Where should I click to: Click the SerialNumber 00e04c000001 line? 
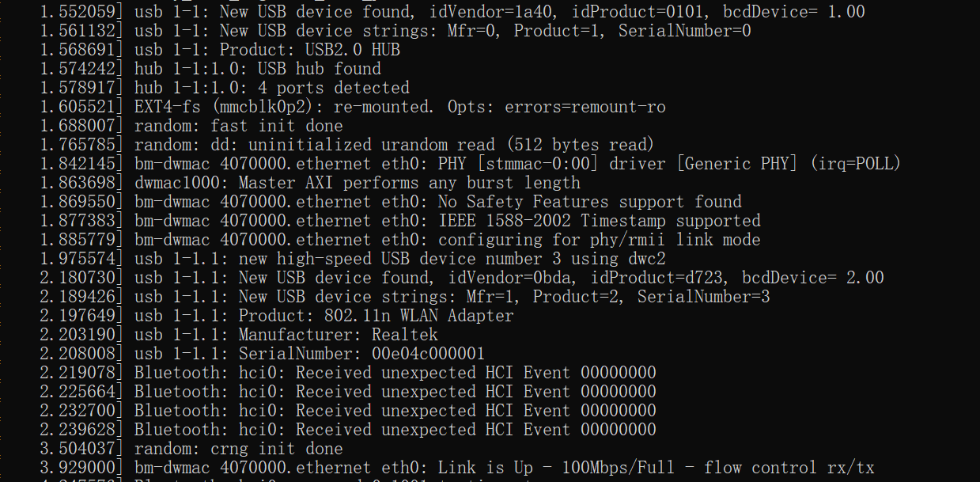click(263, 354)
